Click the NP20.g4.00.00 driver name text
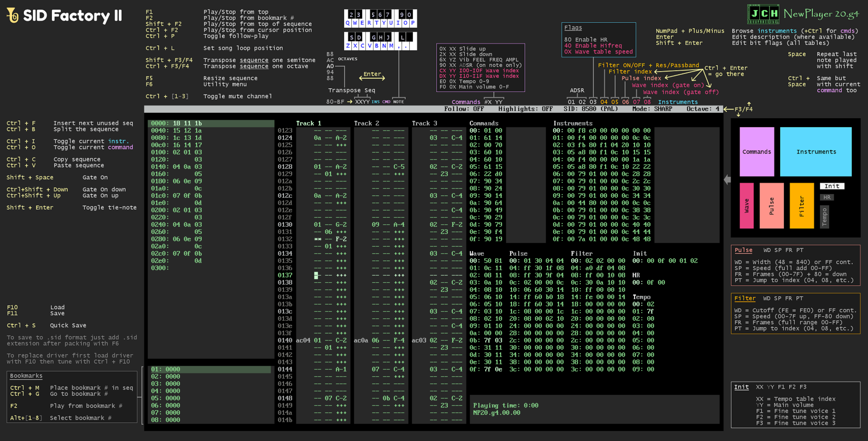This screenshot has height=441, width=868. pyautogui.click(x=497, y=413)
